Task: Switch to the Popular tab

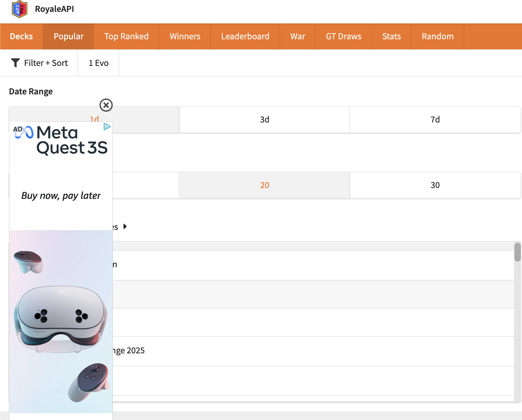Action: tap(68, 36)
